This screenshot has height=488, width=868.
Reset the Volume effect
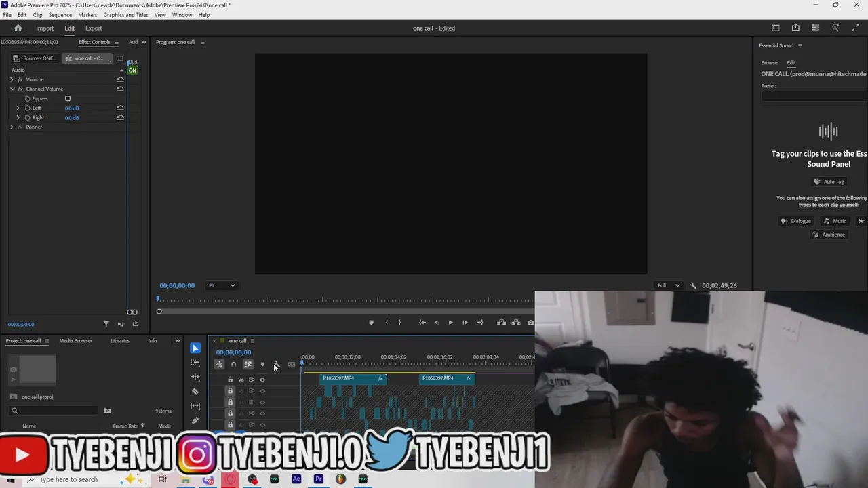click(120, 79)
